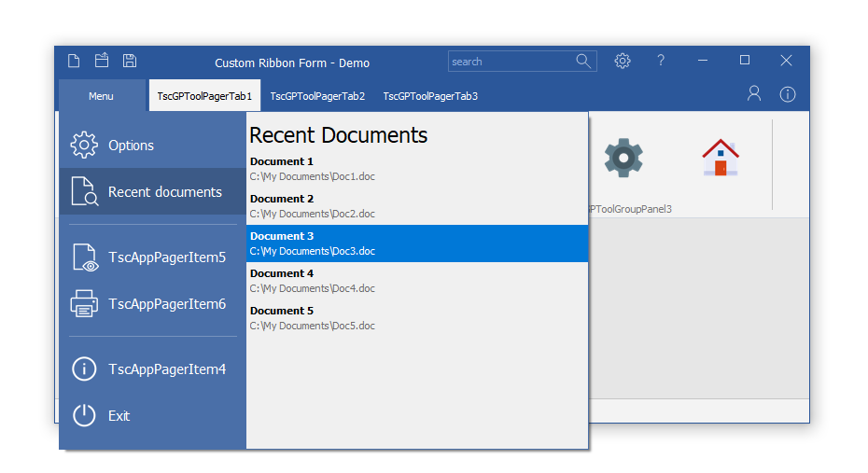Screen dimensions: 868x473
Task: Click the new document icon in title bar
Action: pyautogui.click(x=74, y=61)
